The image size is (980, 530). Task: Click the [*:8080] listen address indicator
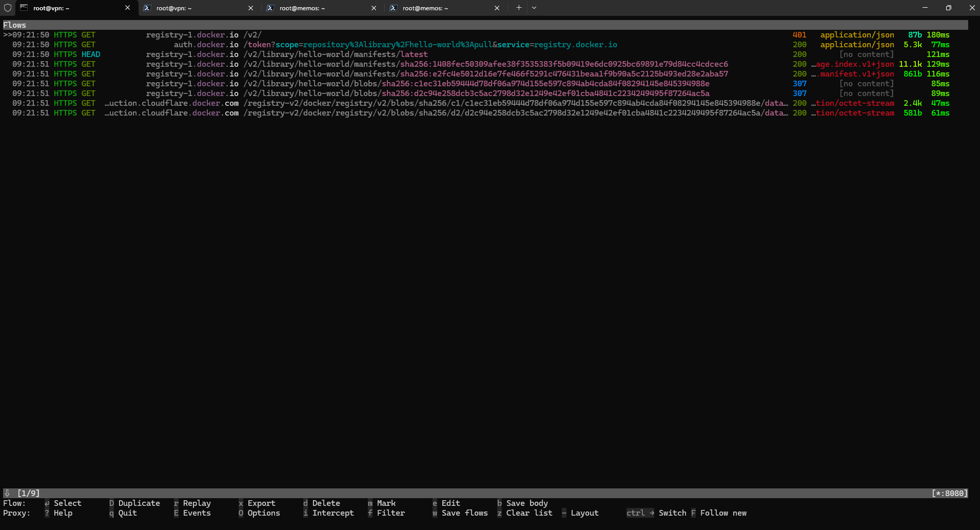(x=950, y=494)
